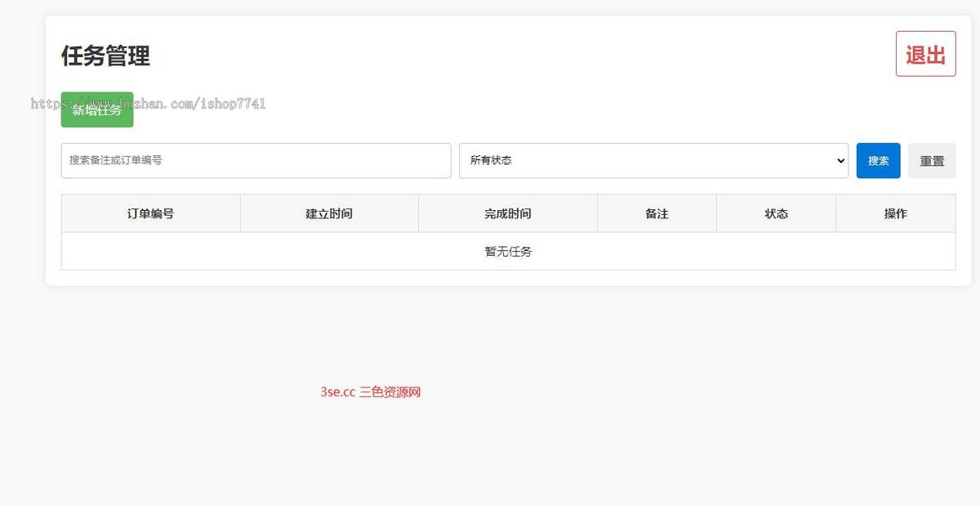This screenshot has height=506, width=980.
Task: Click the 重置 reset button
Action: [932, 160]
